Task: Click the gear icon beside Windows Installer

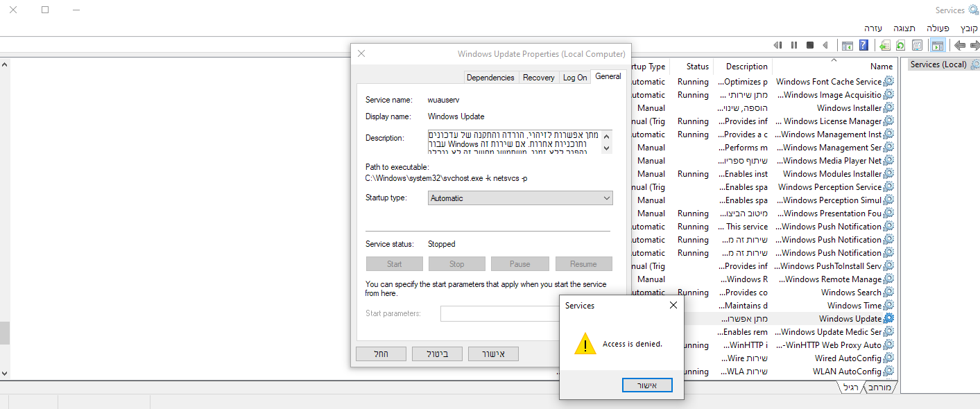Action: 888,108
